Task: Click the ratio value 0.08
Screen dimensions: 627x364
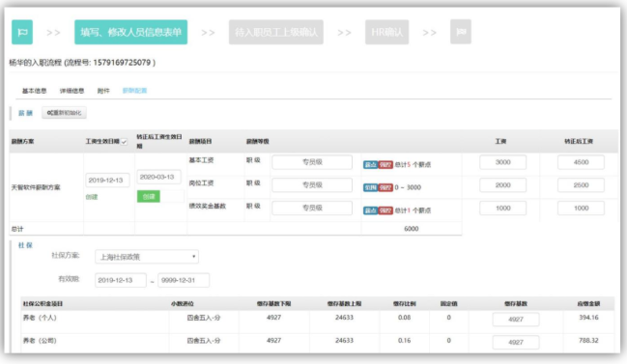Action: [404, 318]
